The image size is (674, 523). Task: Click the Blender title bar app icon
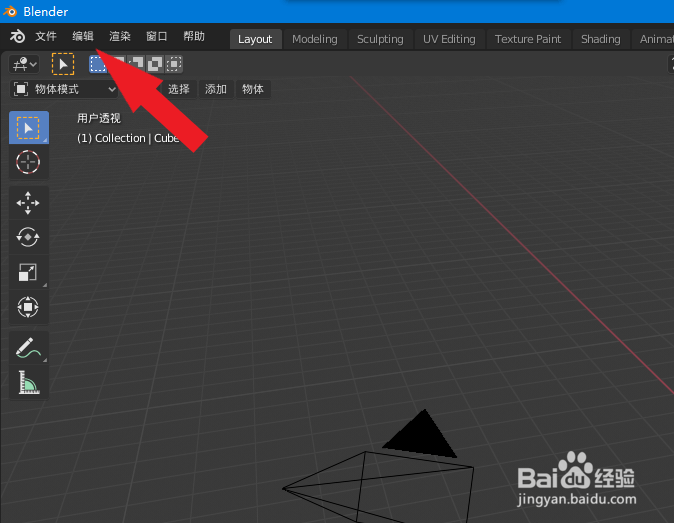click(9, 11)
